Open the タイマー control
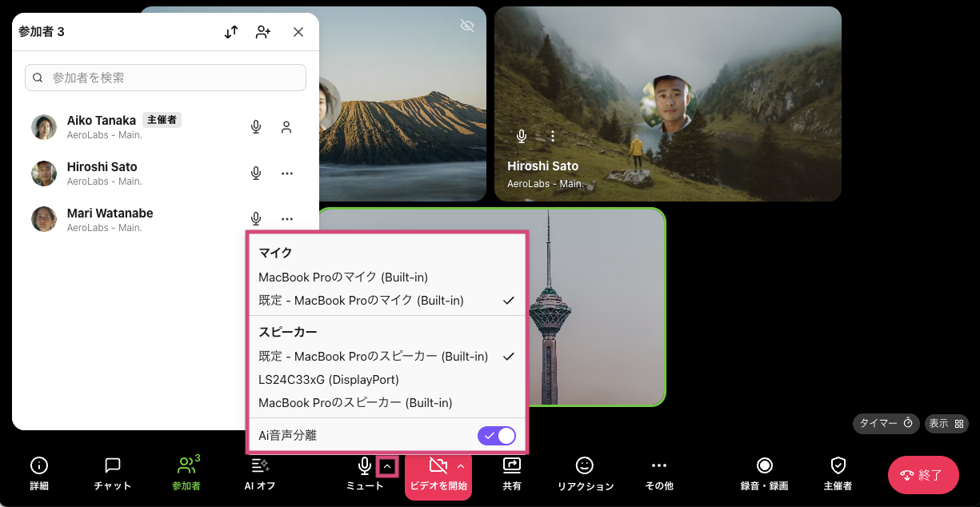The width and height of the screenshot is (980, 507). click(886, 424)
